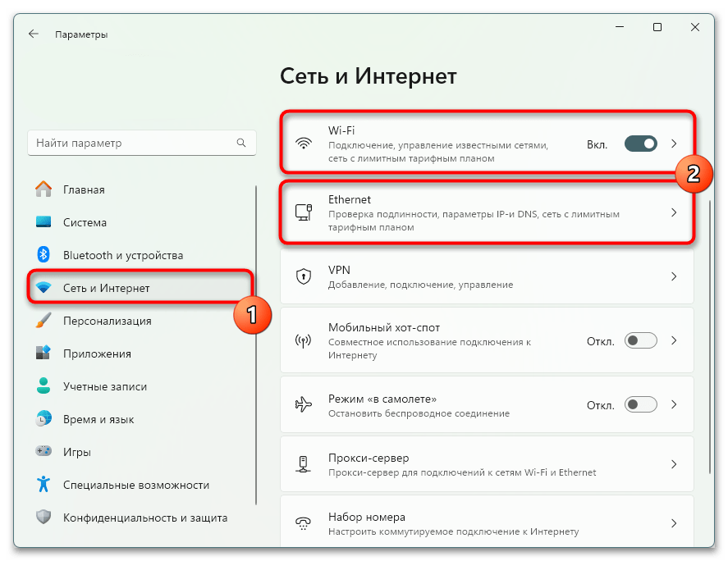Open Ethernet details via the chevron arrow
Screen dimensions: 728x561
click(674, 212)
